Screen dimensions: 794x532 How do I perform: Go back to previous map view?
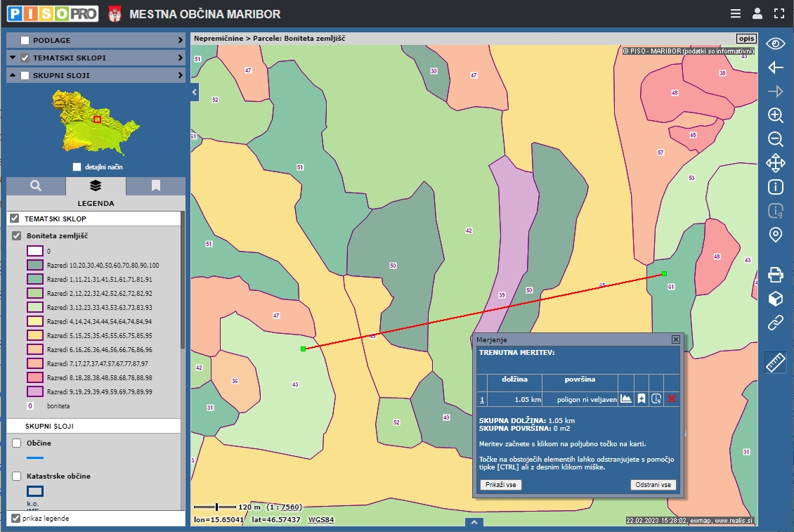click(776, 67)
